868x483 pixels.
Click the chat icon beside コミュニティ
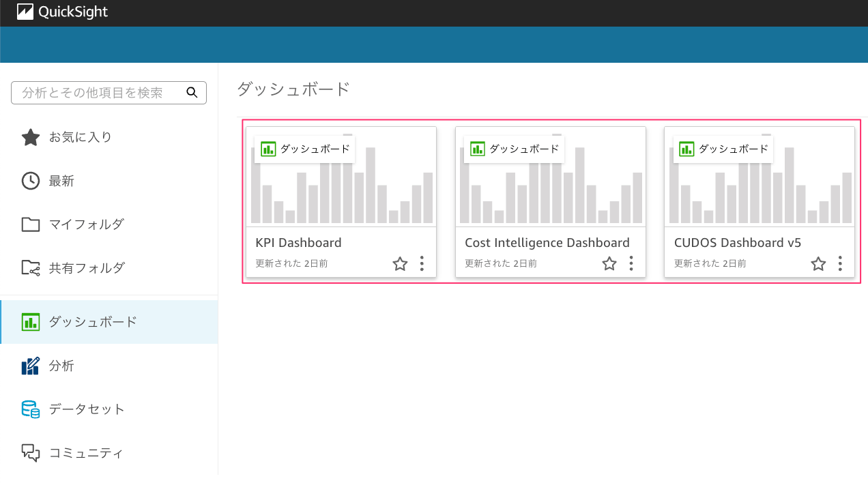[x=31, y=453]
